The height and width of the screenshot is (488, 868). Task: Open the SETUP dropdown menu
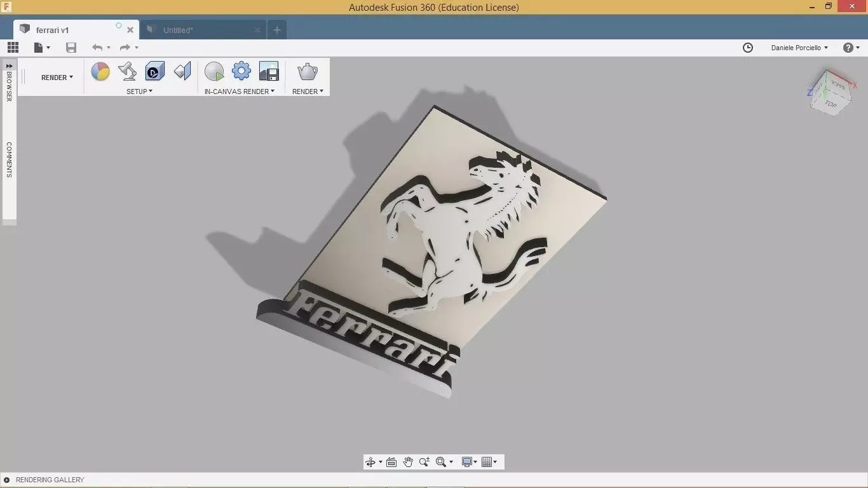click(x=139, y=91)
